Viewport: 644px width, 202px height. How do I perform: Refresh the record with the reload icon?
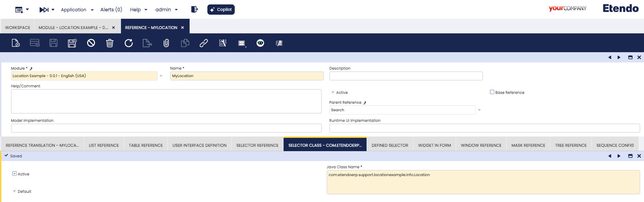128,43
